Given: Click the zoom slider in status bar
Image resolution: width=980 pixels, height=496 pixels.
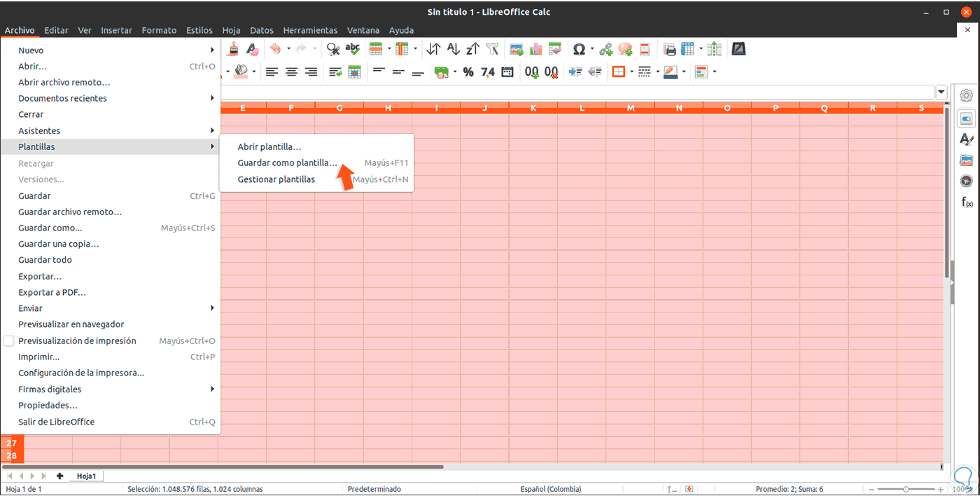Looking at the screenshot, I should 905,489.
